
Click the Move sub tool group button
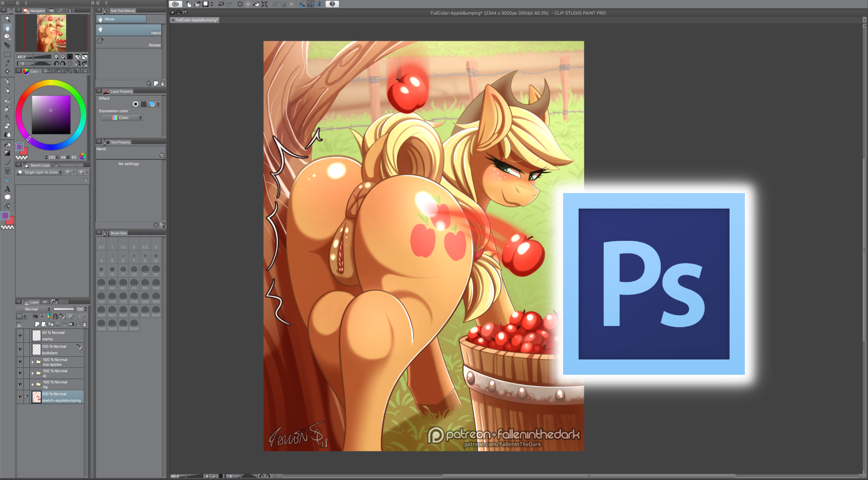(122, 19)
